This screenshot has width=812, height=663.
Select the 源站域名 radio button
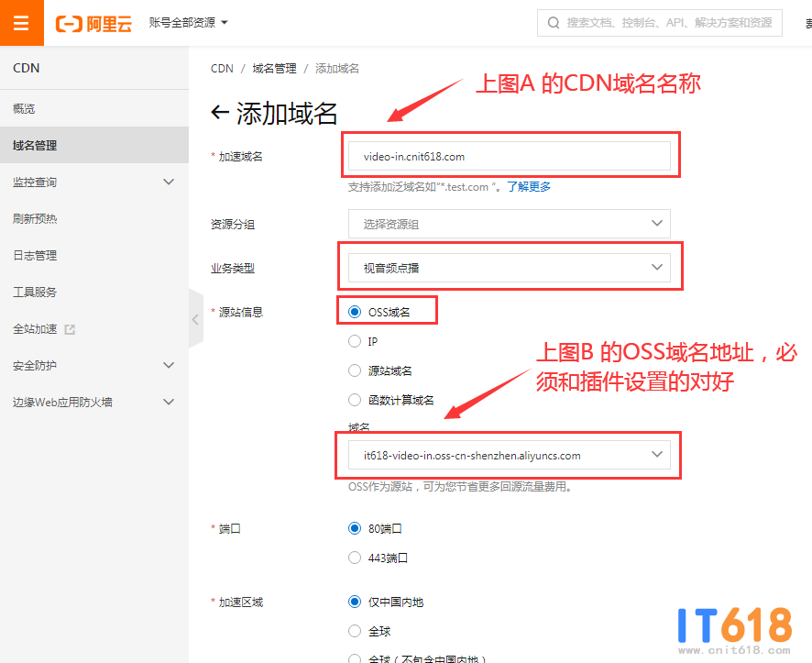pyautogui.click(x=355, y=370)
